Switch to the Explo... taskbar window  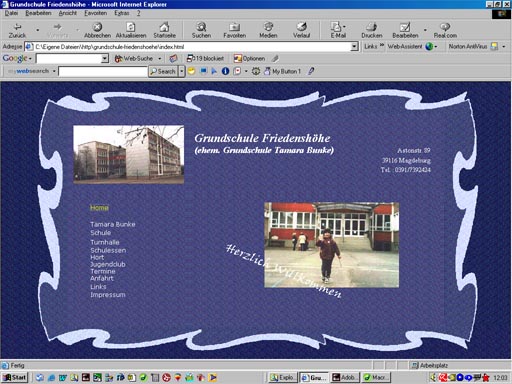(283, 377)
